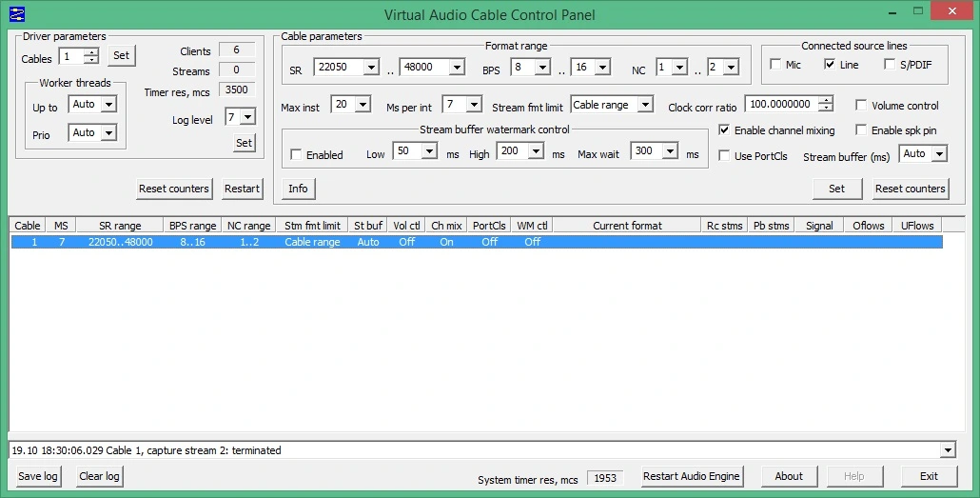Open the maximum BPS dropdown showing 16

click(602, 67)
